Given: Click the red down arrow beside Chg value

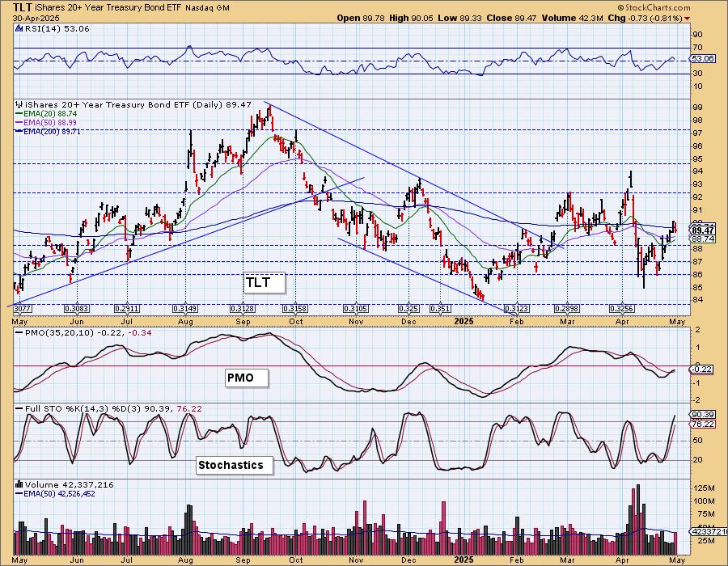Looking at the screenshot, I should pos(687,19).
